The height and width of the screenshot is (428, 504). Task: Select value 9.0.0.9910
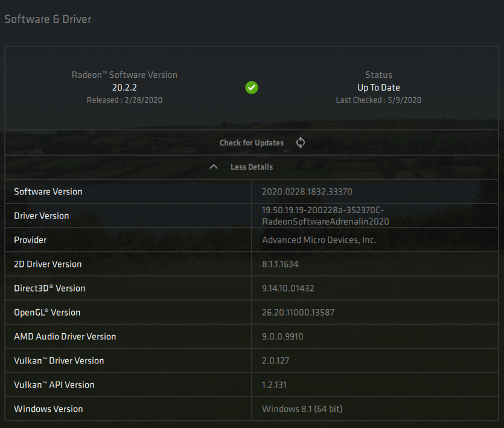pos(282,336)
